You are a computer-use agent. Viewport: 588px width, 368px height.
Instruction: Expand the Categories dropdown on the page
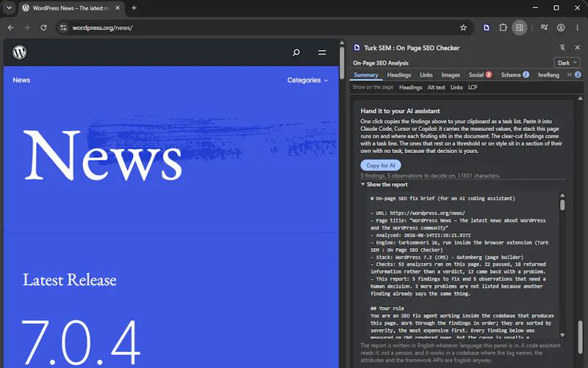click(307, 80)
